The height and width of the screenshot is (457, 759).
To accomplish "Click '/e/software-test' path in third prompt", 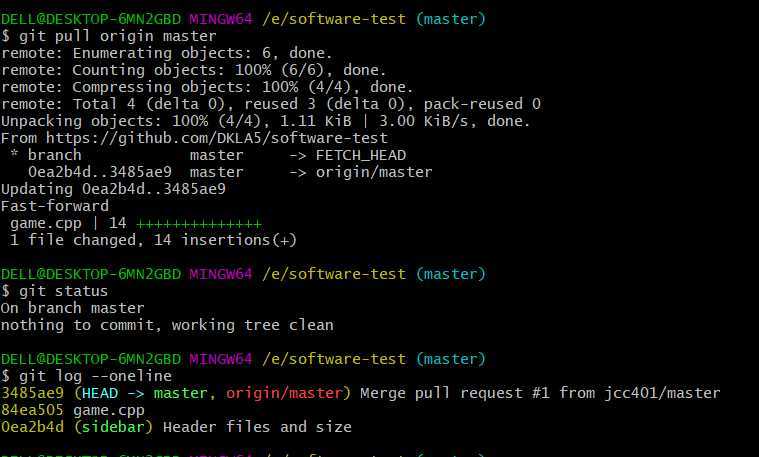I will (x=334, y=359).
